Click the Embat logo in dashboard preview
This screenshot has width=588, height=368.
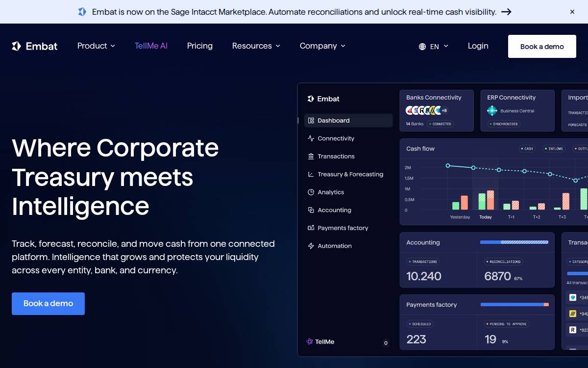pos(323,99)
